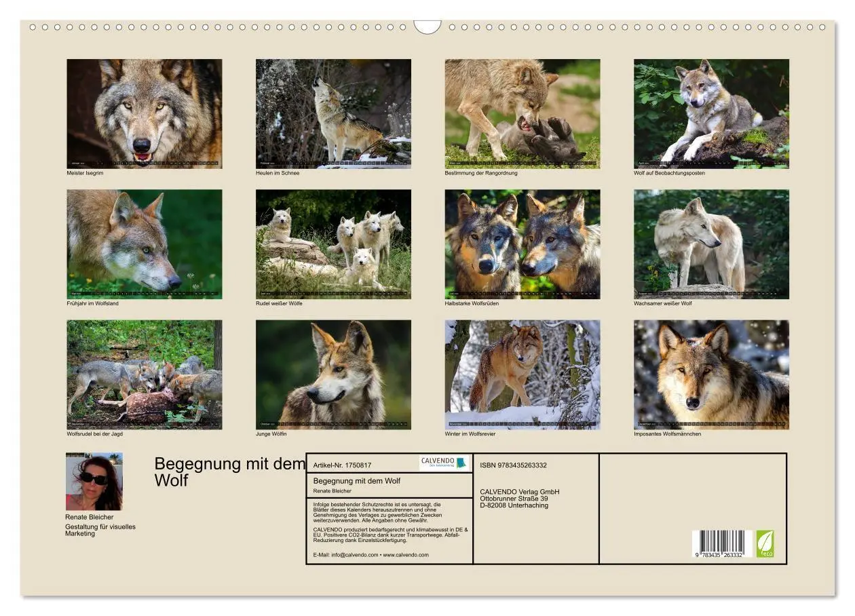Screen dimensions: 855x616
Task: Click the D-82008 Unterhaching line
Action: [514, 505]
